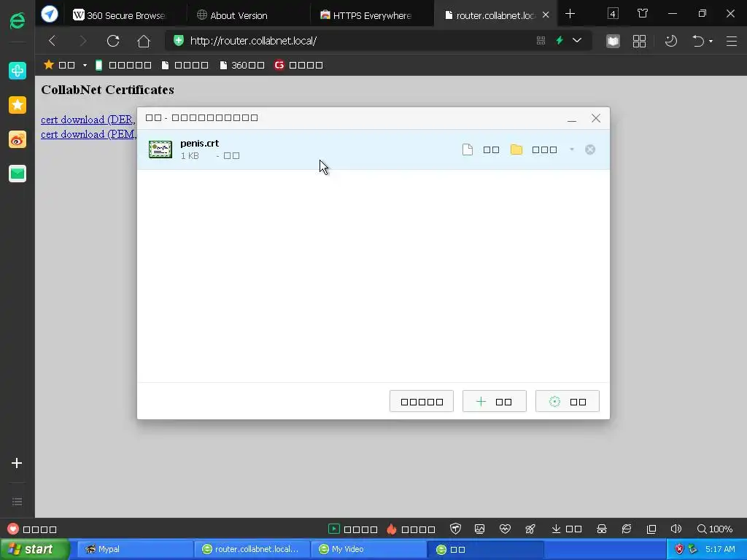Click the green shield site security icon
747x560 pixels.
(179, 41)
